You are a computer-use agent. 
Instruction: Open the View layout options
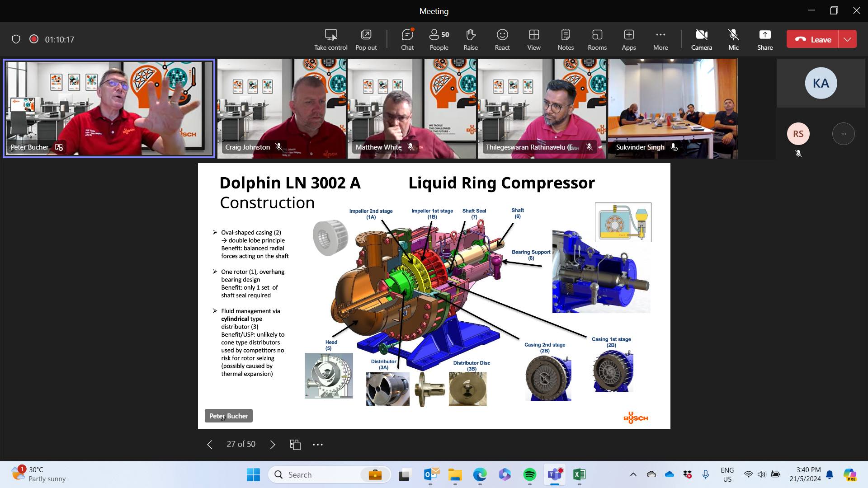[534, 40]
